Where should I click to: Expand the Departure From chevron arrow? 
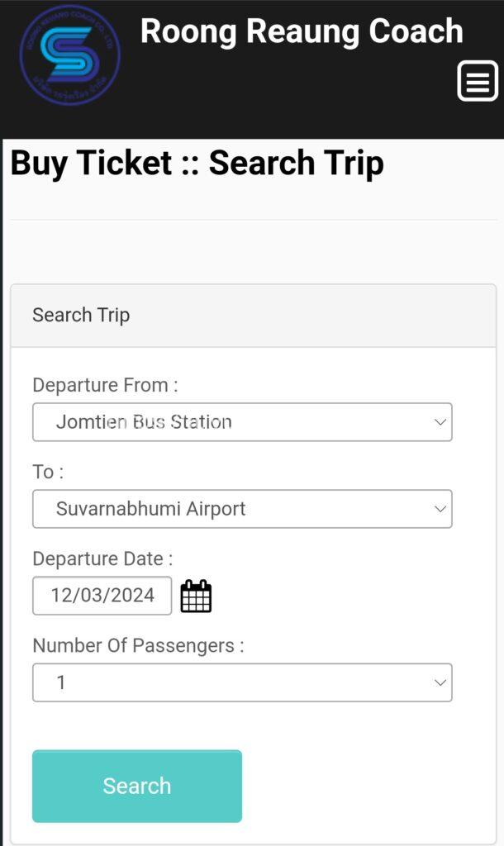[440, 422]
